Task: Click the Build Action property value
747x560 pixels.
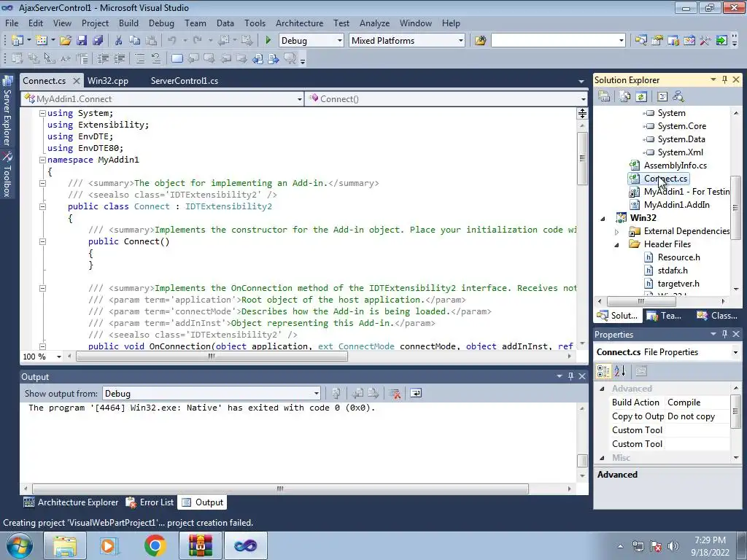Action: point(697,402)
